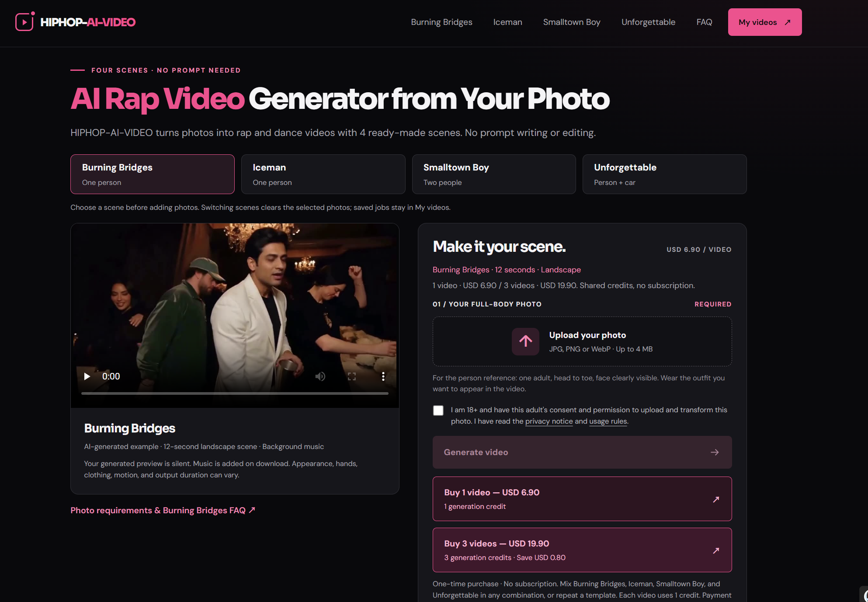This screenshot has width=868, height=602.
Task: Click "FOUR SCENES · NO PROMPT NEEDED" tagline
Action: click(x=166, y=70)
